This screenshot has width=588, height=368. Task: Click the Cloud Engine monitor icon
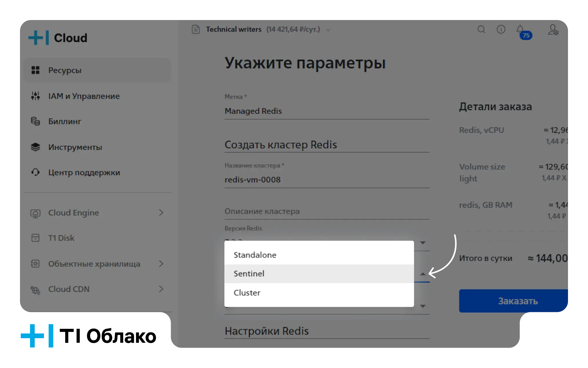(35, 213)
